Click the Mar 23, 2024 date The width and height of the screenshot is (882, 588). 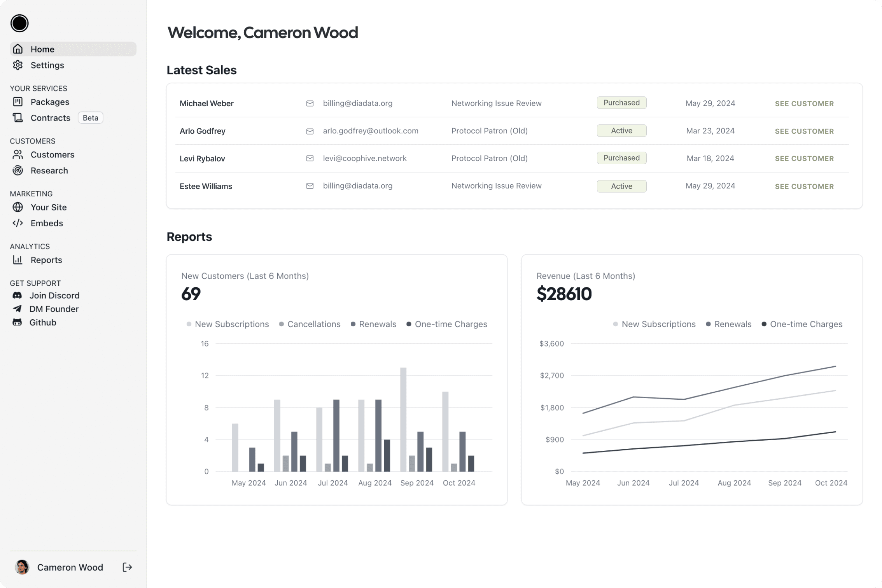710,131
